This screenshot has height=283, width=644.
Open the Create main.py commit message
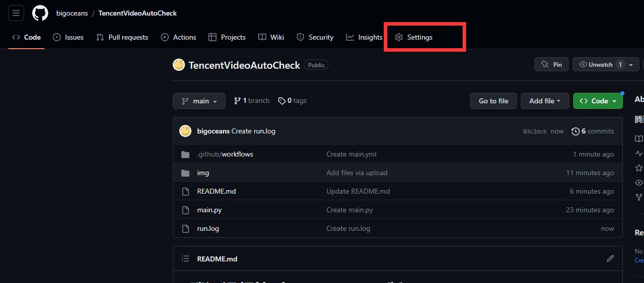pyautogui.click(x=350, y=210)
